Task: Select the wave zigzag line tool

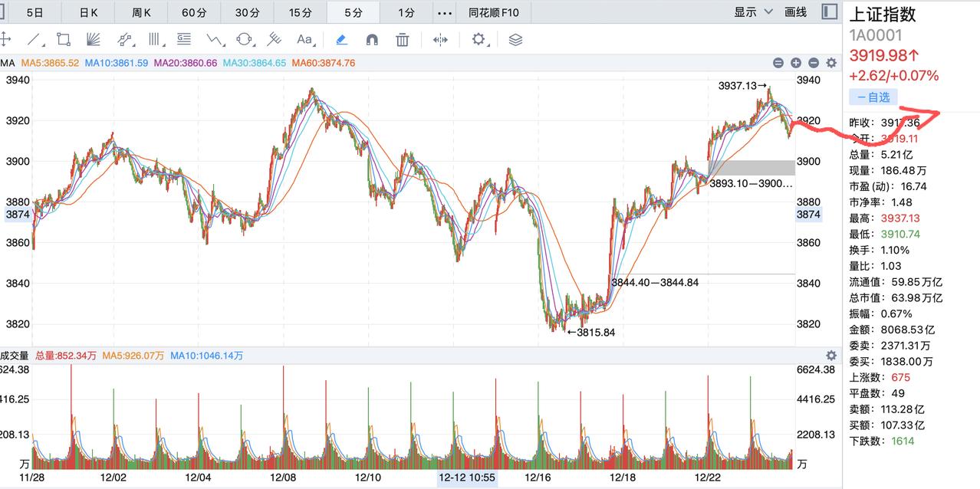Action: (x=215, y=39)
